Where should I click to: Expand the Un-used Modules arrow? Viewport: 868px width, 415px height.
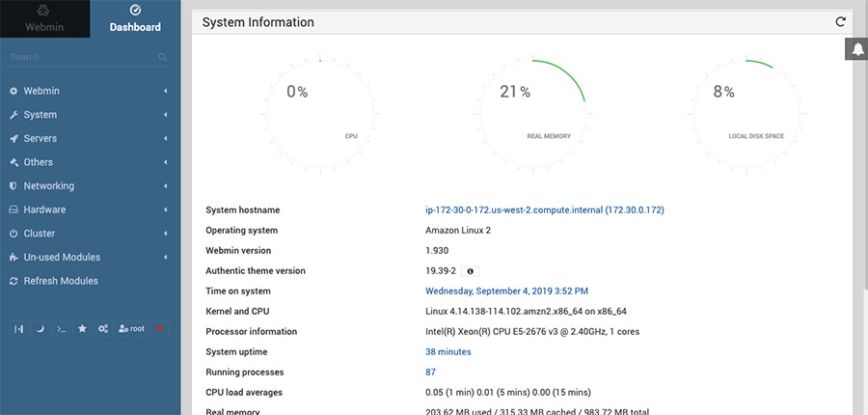[x=165, y=257]
